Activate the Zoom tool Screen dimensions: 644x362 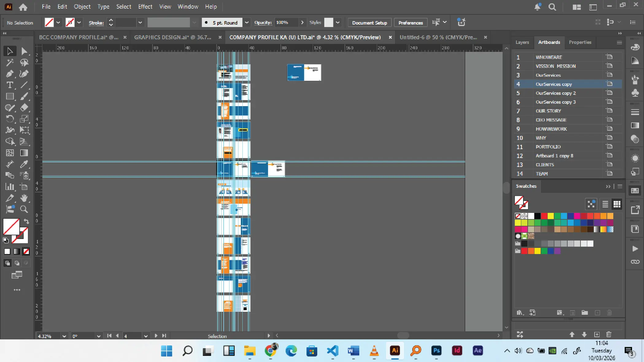(x=24, y=210)
